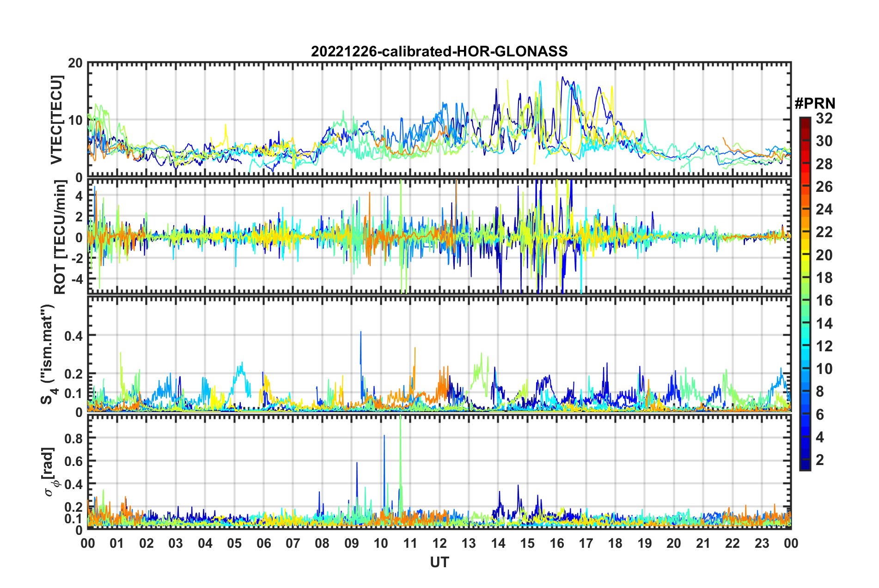
Task: Select the "0.6" tick on the σφ axis
Action: [73, 461]
